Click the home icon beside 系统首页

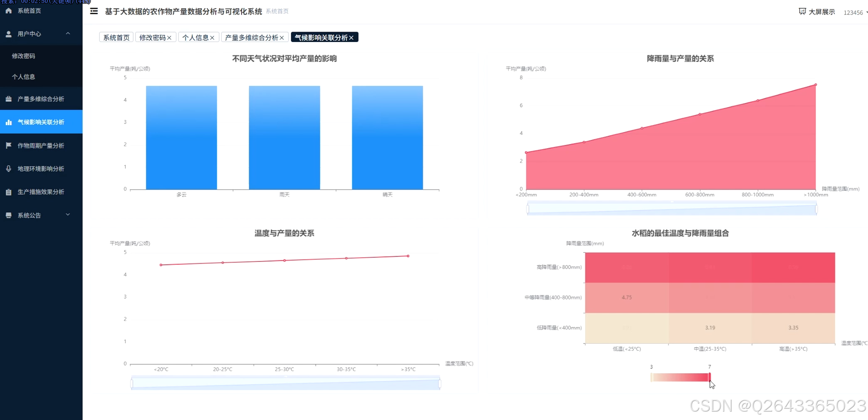tap(8, 11)
